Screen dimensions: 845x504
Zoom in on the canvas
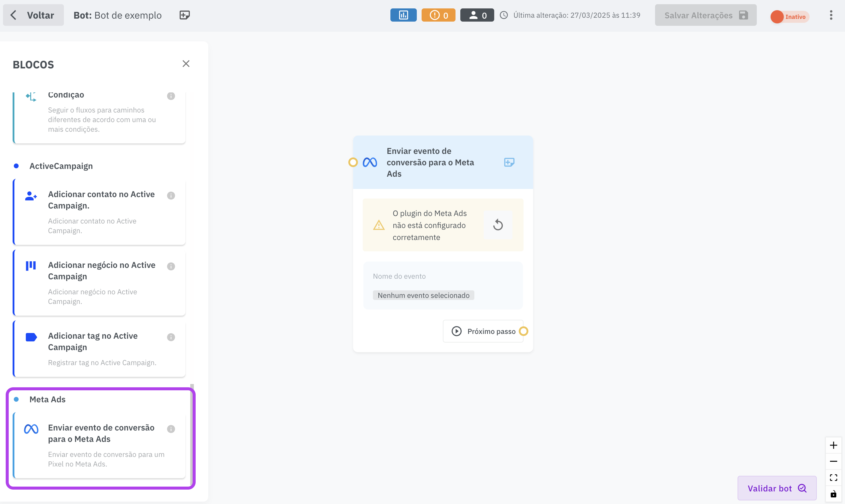(x=833, y=445)
